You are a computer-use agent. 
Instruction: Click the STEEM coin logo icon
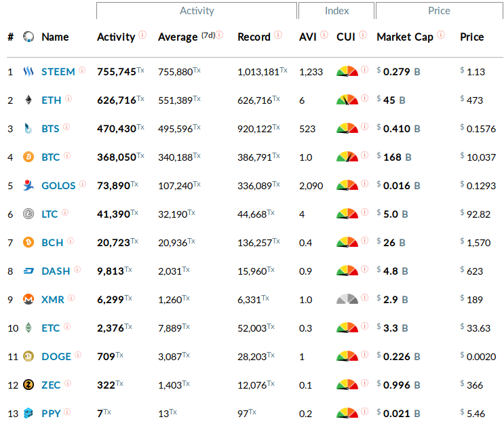point(28,71)
